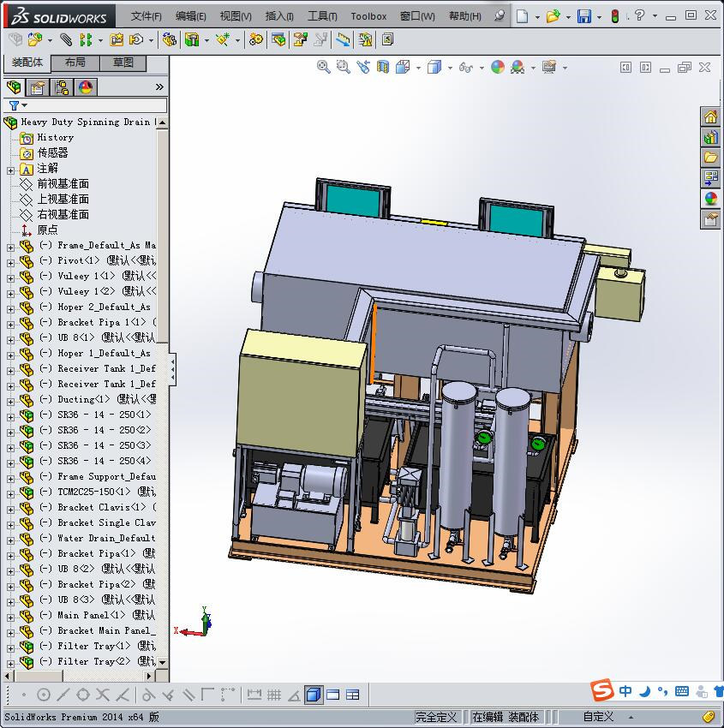Expand the Frame_Default_As Ma tree node
This screenshot has height=728, width=724.
(10, 246)
